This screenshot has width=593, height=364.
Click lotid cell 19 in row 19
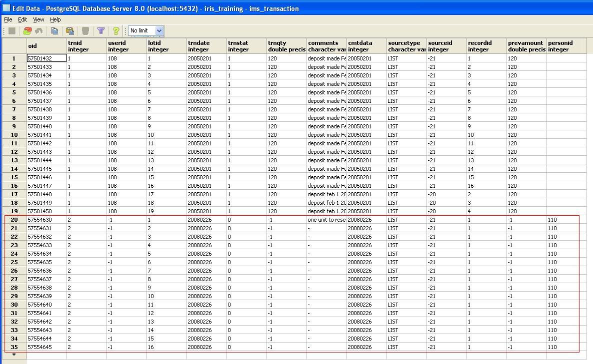coord(167,211)
